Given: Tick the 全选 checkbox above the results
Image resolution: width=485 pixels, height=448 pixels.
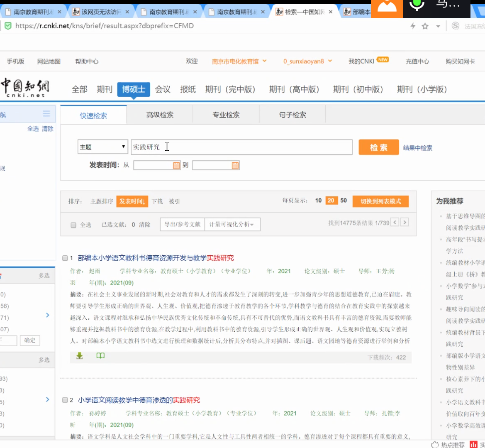Looking at the screenshot, I should [73, 225].
